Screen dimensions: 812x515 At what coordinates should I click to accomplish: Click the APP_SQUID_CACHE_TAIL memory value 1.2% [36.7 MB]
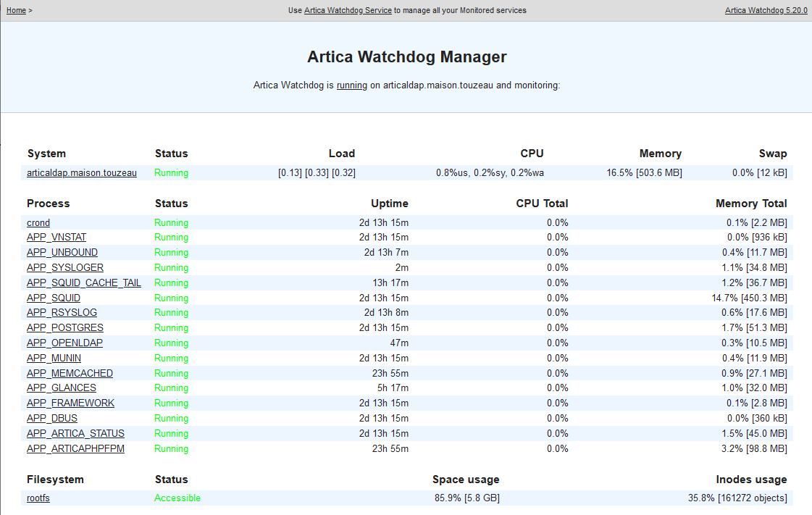tap(754, 282)
